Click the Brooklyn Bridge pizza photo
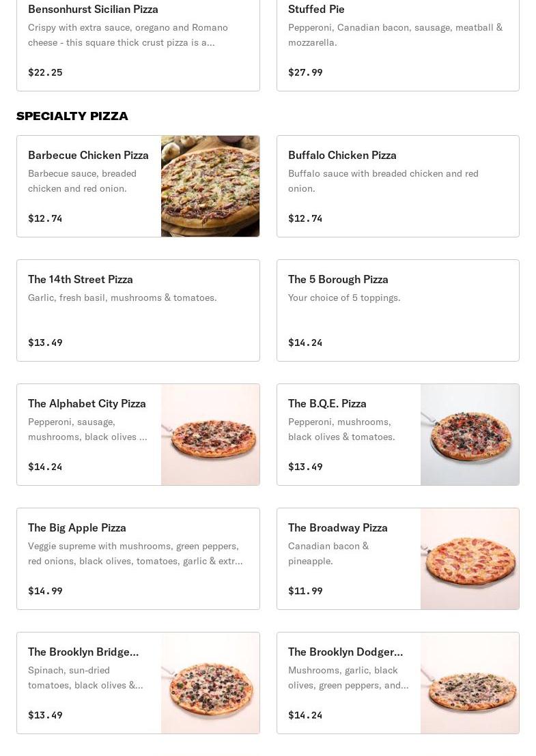536x756 pixels. [x=210, y=683]
